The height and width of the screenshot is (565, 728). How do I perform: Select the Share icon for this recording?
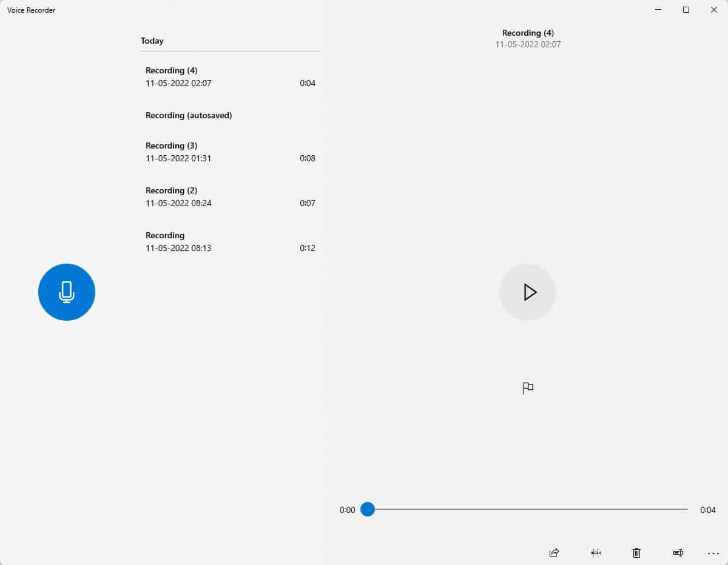coord(553,553)
